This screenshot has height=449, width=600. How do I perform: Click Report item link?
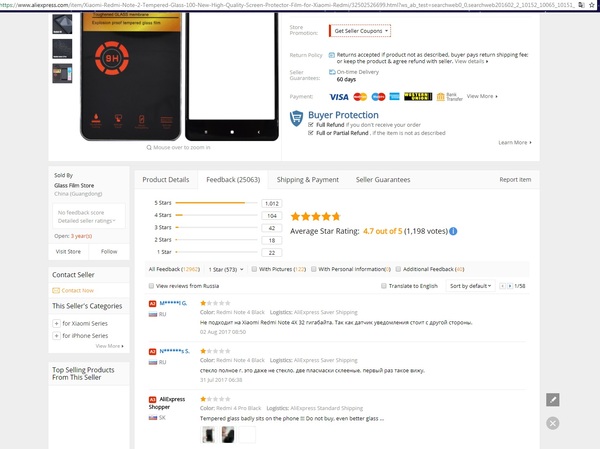click(515, 180)
